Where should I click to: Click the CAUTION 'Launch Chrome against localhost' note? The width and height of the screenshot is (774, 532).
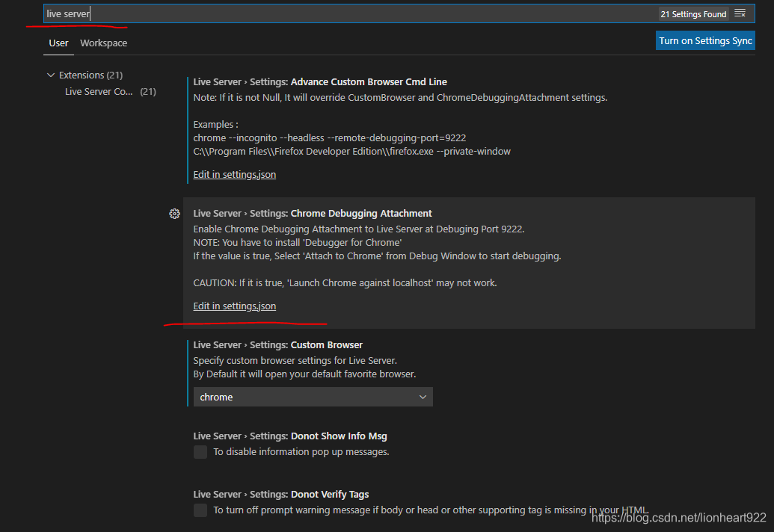click(x=345, y=283)
